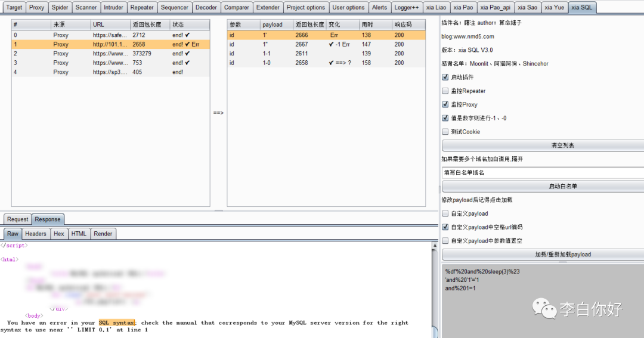This screenshot has height=338, width=644.
Task: Click the 变化 column header
Action: click(342, 24)
